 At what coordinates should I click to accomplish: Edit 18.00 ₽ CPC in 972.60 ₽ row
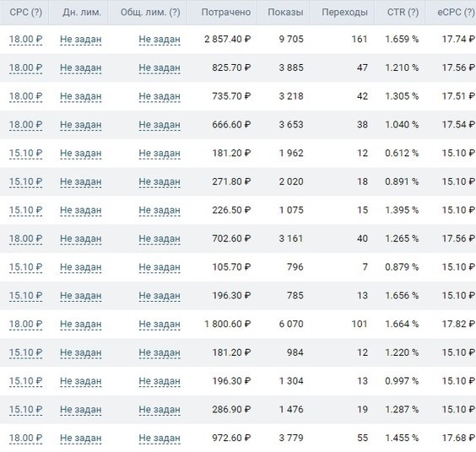(x=26, y=438)
